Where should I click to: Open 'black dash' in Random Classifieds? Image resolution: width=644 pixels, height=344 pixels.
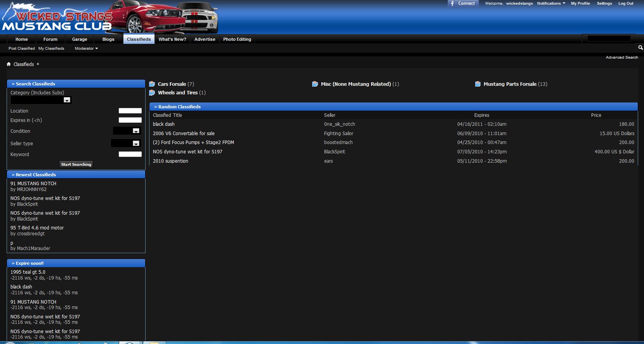(164, 124)
